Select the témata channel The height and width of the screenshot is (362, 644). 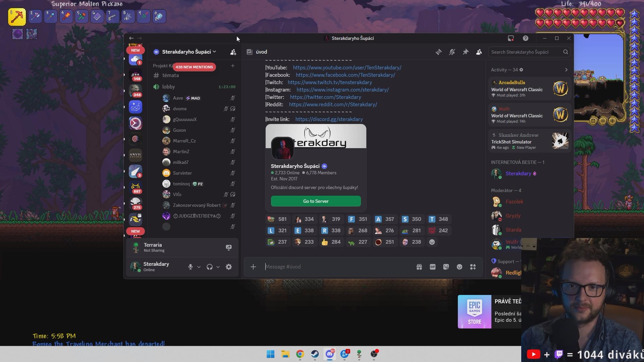point(170,75)
